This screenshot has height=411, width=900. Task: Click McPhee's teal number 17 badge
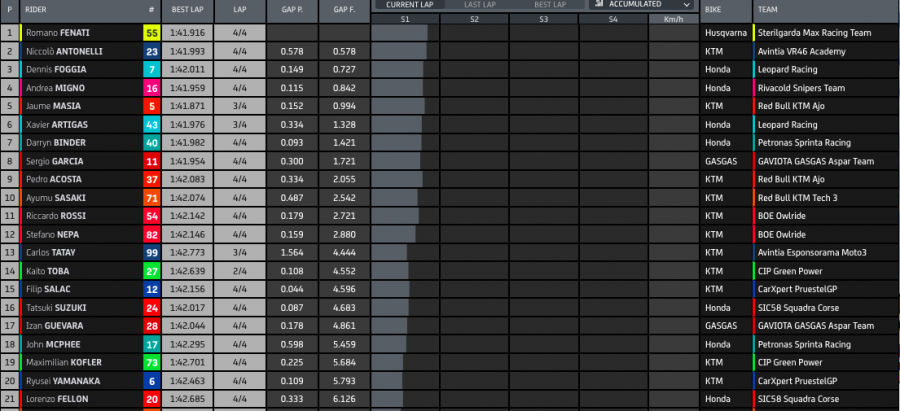(x=151, y=344)
